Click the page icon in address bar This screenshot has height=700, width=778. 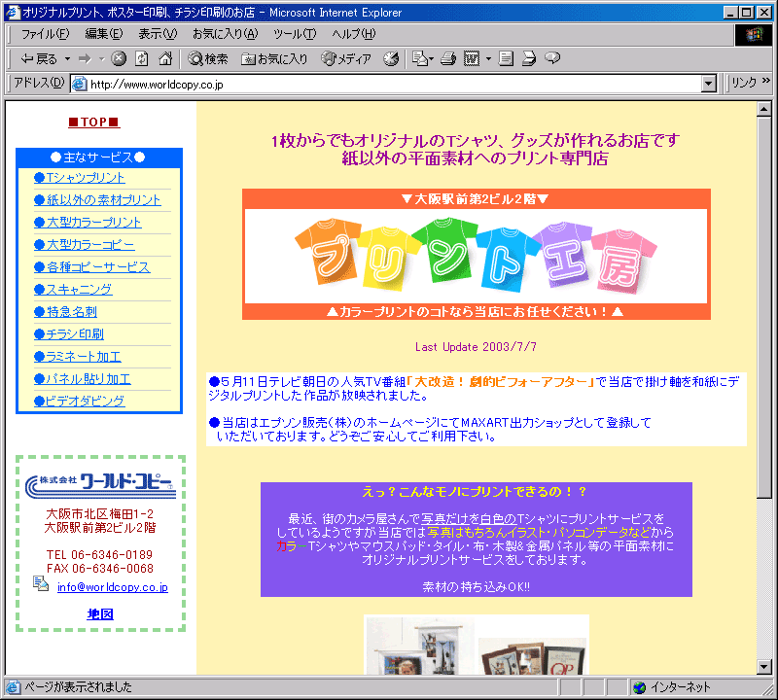(80, 85)
